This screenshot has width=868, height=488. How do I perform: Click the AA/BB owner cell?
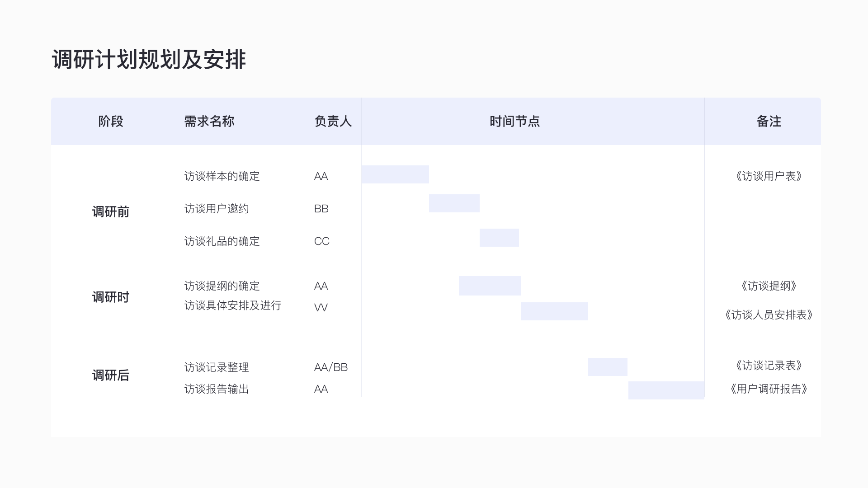[x=331, y=367]
